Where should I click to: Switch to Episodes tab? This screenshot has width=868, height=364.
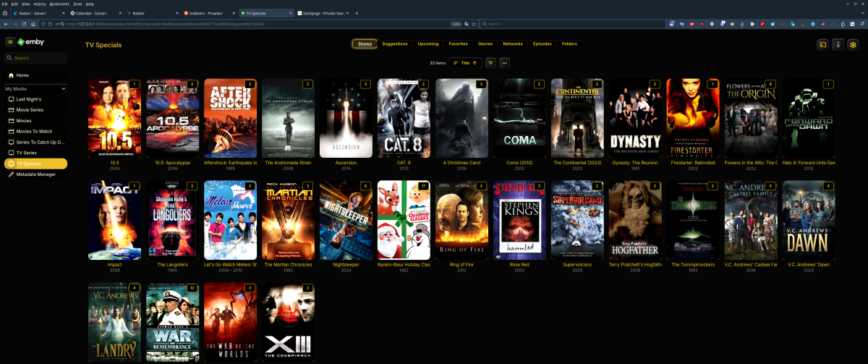[x=542, y=43]
